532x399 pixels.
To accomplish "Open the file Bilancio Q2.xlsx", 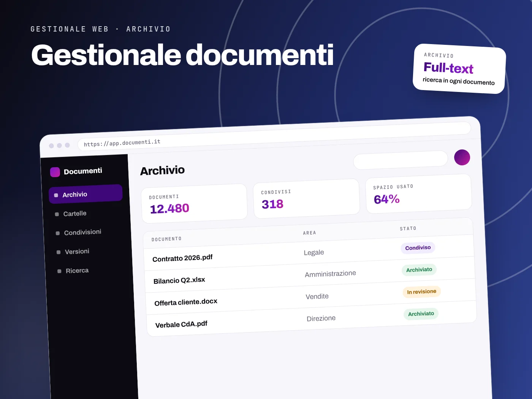I will point(179,280).
